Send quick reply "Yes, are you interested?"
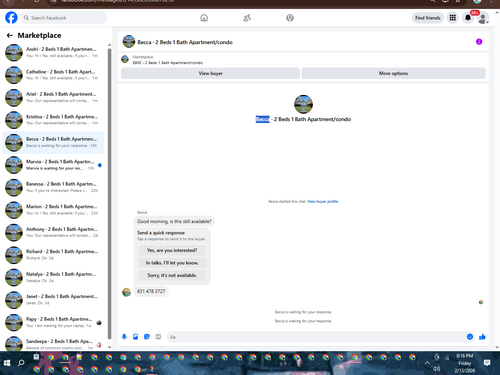500x375 pixels. 172,250
